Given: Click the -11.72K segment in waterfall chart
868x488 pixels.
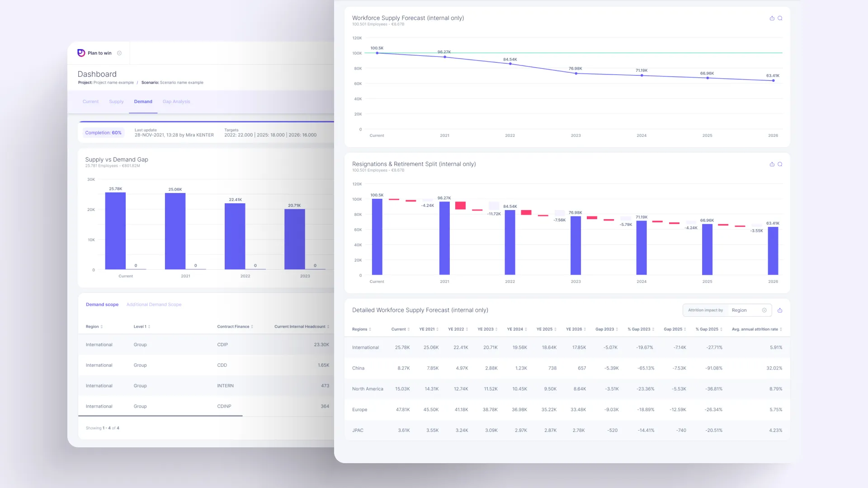Looking at the screenshot, I should [x=494, y=206].
